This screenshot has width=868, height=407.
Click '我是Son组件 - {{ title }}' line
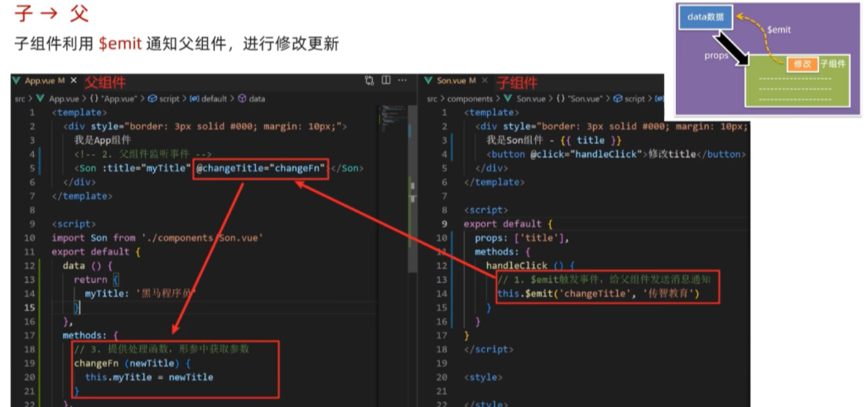coord(554,141)
